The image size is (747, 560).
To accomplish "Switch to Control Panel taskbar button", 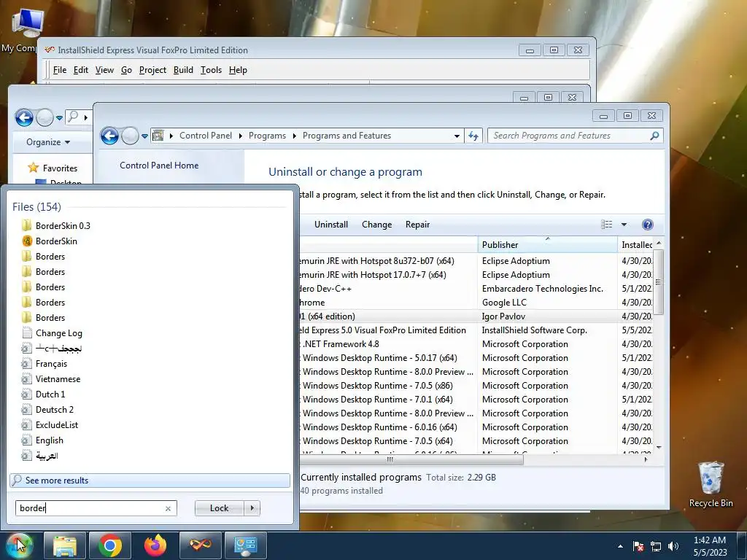I will point(246,545).
